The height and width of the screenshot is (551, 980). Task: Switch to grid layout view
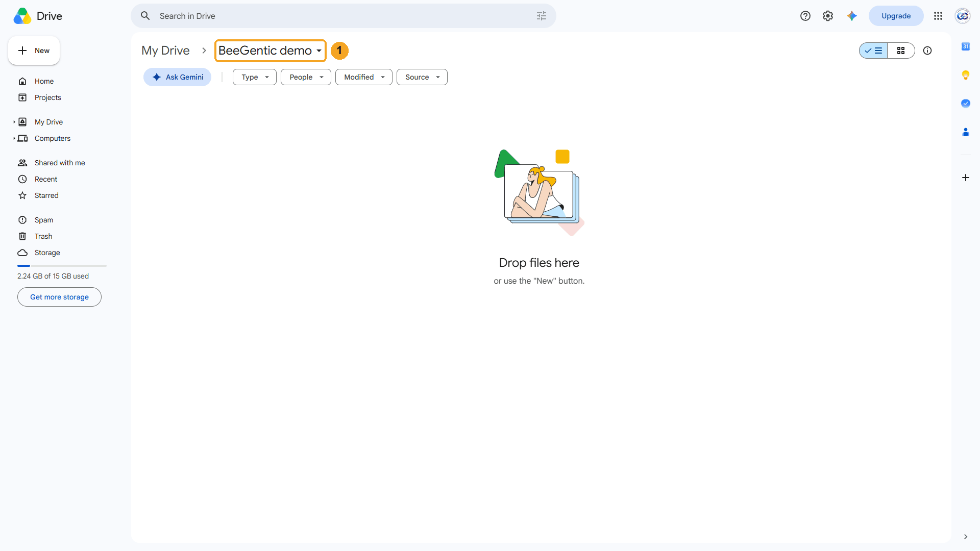click(901, 51)
